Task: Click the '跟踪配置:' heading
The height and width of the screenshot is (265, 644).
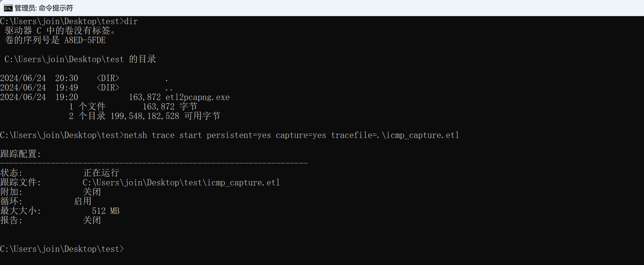Action: click(x=21, y=154)
